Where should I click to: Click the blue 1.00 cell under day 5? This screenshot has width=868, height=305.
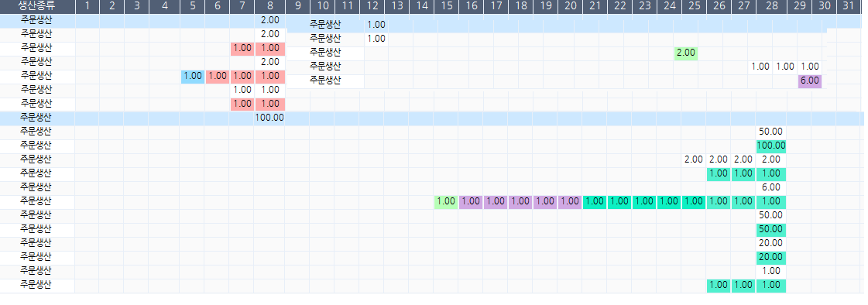tap(192, 77)
